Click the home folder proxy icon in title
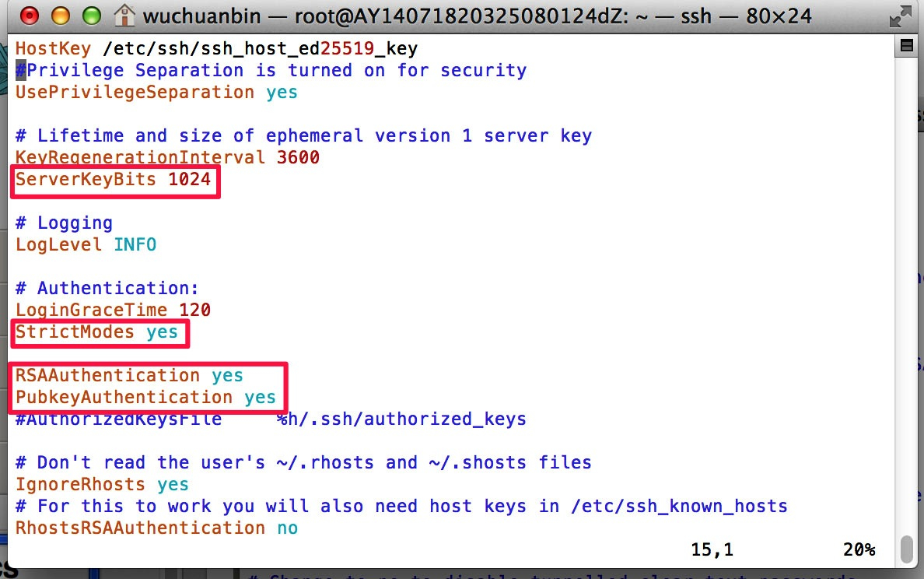 pyautogui.click(x=124, y=16)
